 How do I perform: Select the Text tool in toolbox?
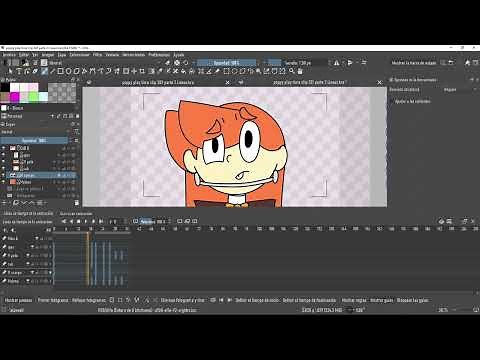pos(19,71)
